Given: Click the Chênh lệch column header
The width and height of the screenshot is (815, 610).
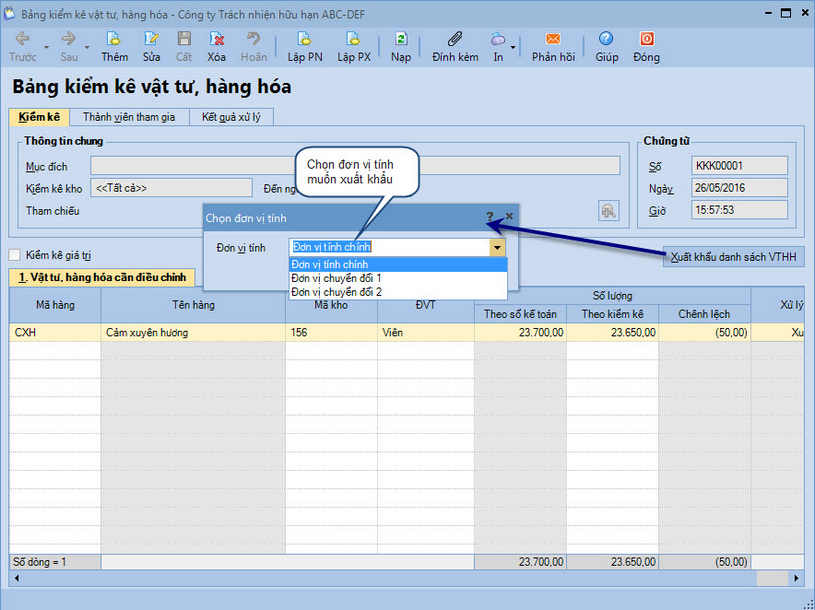Looking at the screenshot, I should 704,314.
